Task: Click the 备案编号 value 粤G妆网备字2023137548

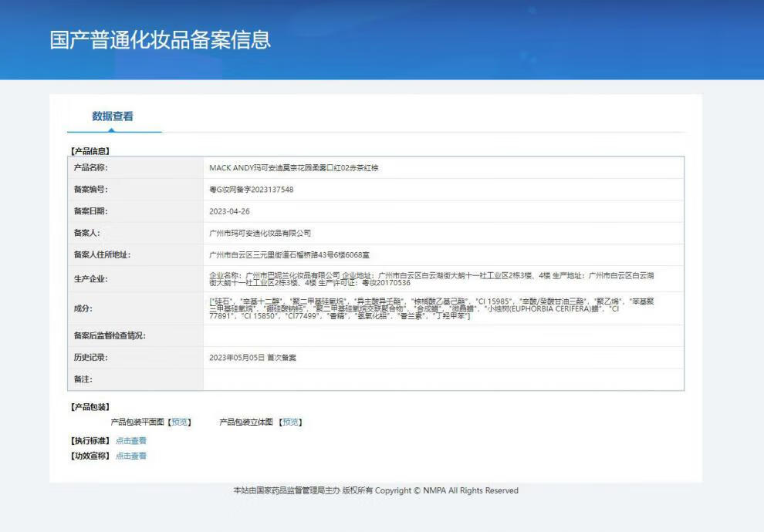Action: pos(252,190)
